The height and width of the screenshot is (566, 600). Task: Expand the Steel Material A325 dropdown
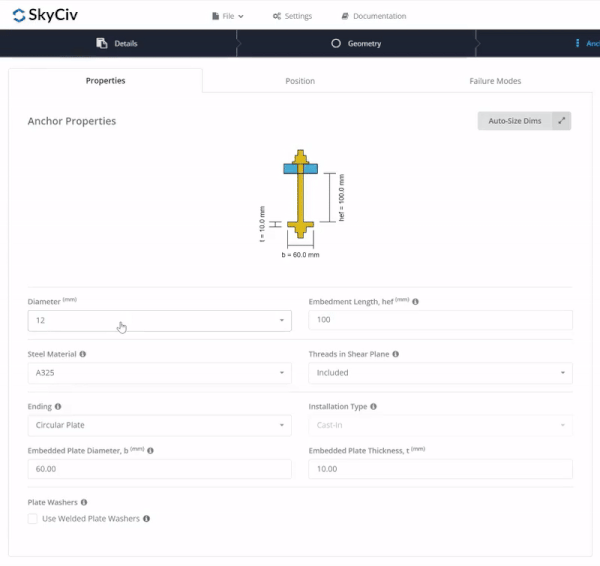(x=159, y=373)
